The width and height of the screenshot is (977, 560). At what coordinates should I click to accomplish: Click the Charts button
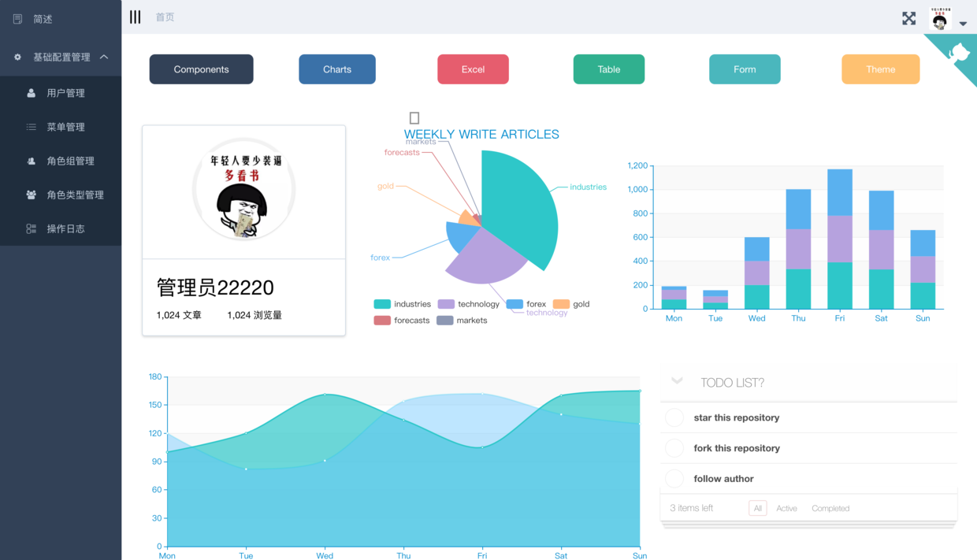coord(337,69)
